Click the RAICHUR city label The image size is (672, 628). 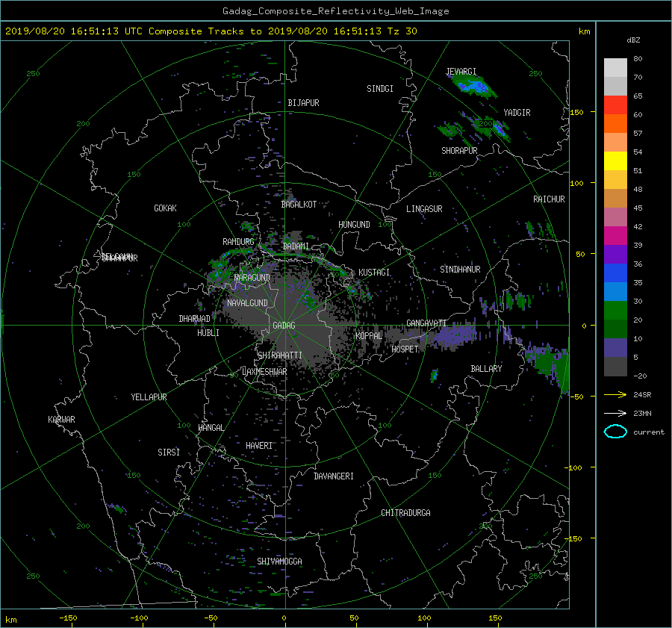[x=549, y=199]
